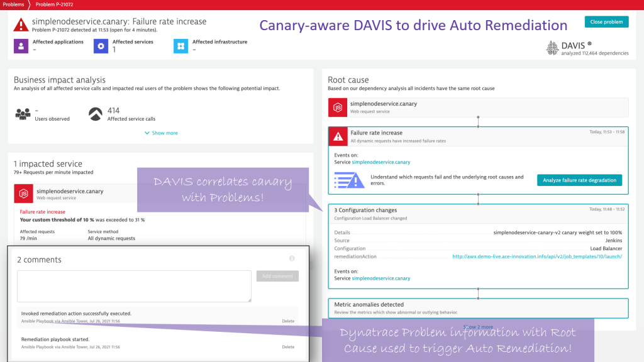Click the comments info icon
644x362 pixels.
click(x=292, y=258)
